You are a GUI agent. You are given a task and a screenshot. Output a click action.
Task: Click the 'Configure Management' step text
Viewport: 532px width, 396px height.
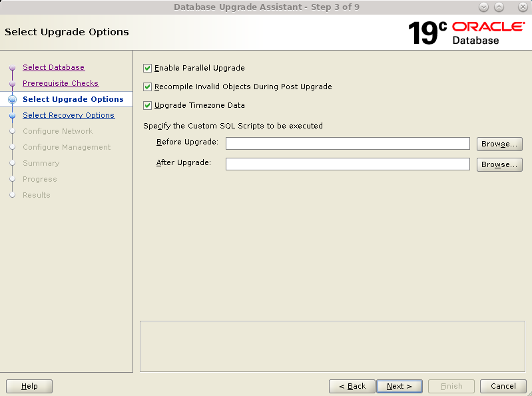pos(67,147)
